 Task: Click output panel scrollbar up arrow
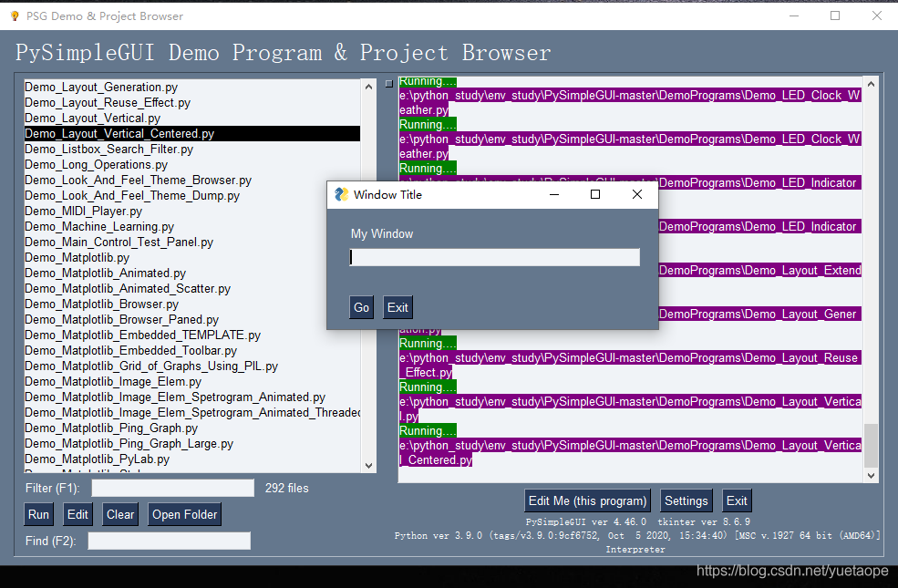click(x=871, y=84)
